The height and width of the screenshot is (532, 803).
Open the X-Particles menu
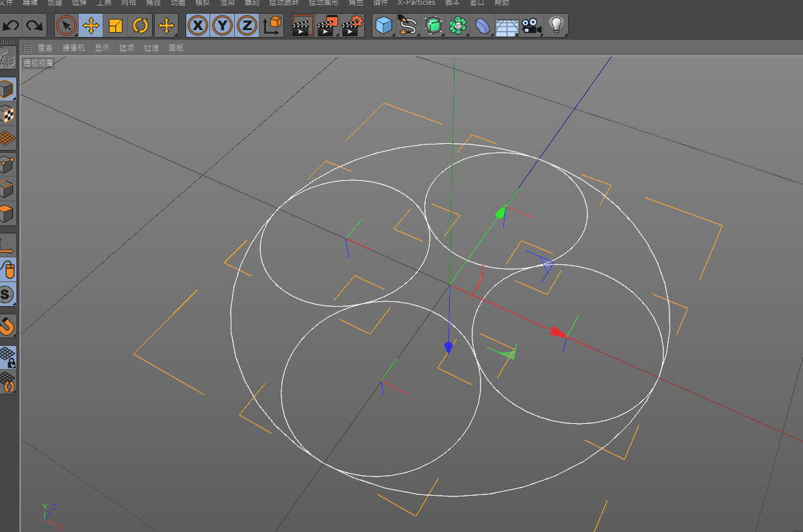pyautogui.click(x=418, y=3)
